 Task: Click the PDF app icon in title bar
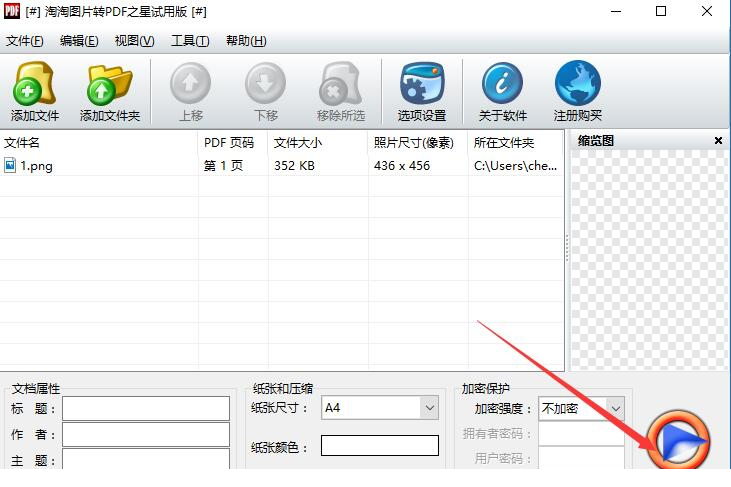pos(12,11)
